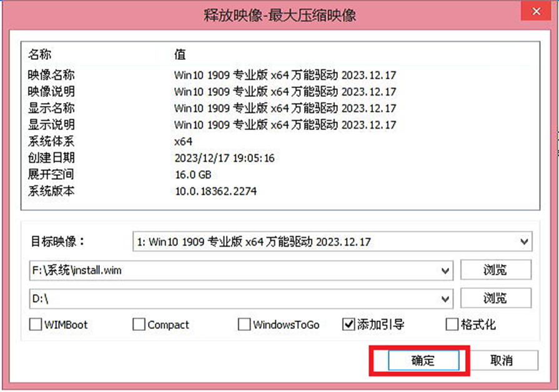Expand the 目标映像 dropdown arrow
The height and width of the screenshot is (392, 559).
[x=523, y=242]
